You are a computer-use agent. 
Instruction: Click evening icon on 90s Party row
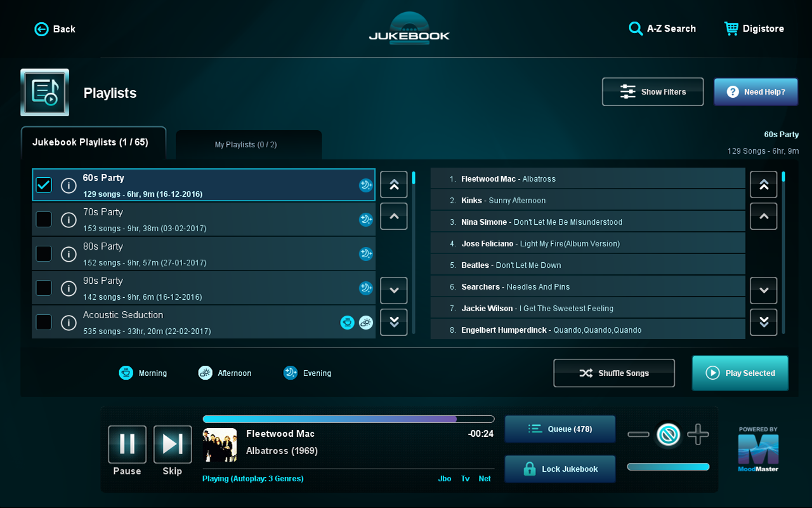(x=366, y=288)
